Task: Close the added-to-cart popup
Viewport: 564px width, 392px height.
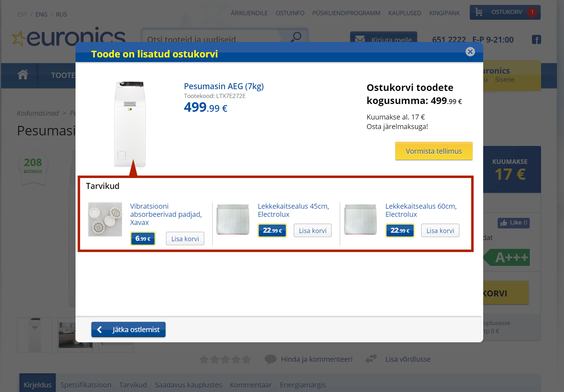Action: 470,52
